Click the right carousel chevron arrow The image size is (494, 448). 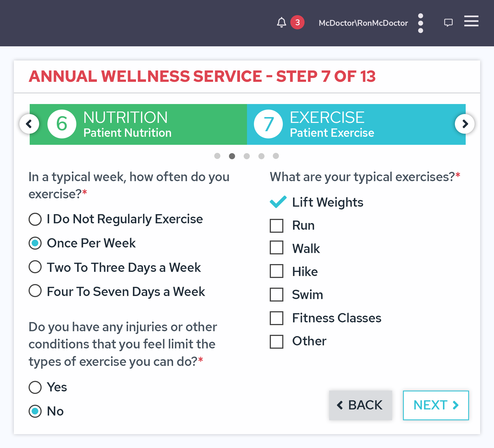[464, 124]
